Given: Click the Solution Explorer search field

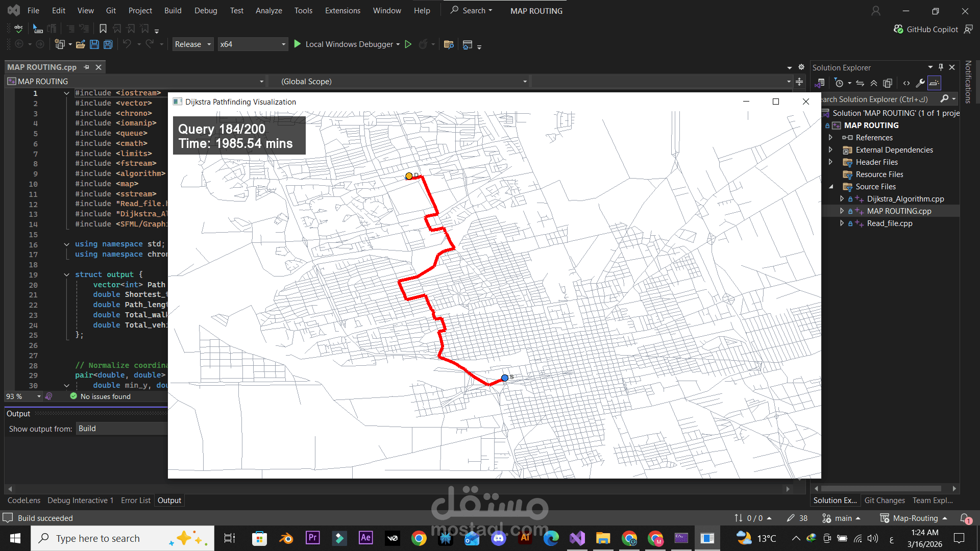Looking at the screenshot, I should coord(878,99).
